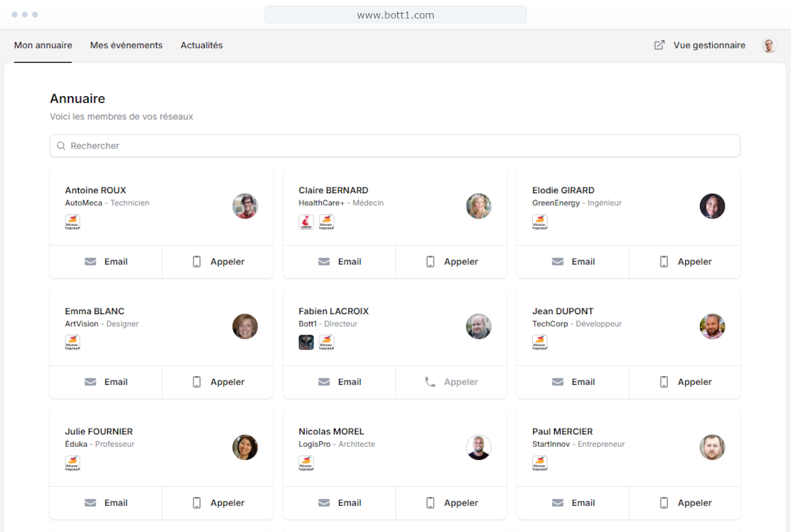This screenshot has width=791, height=532.
Task: Click the browser address bar www.bott1.com
Action: (395, 15)
